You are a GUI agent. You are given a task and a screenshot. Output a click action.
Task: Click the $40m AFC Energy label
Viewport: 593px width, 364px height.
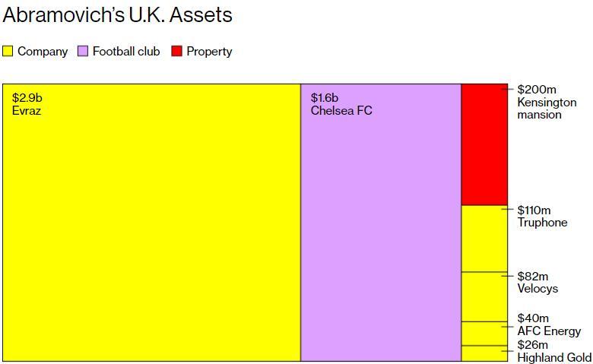tap(549, 324)
